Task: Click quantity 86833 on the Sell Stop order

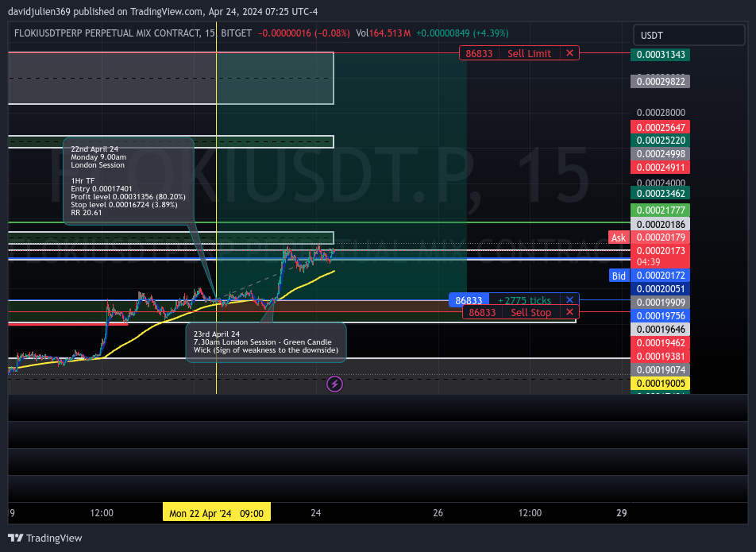Action: [x=482, y=312]
